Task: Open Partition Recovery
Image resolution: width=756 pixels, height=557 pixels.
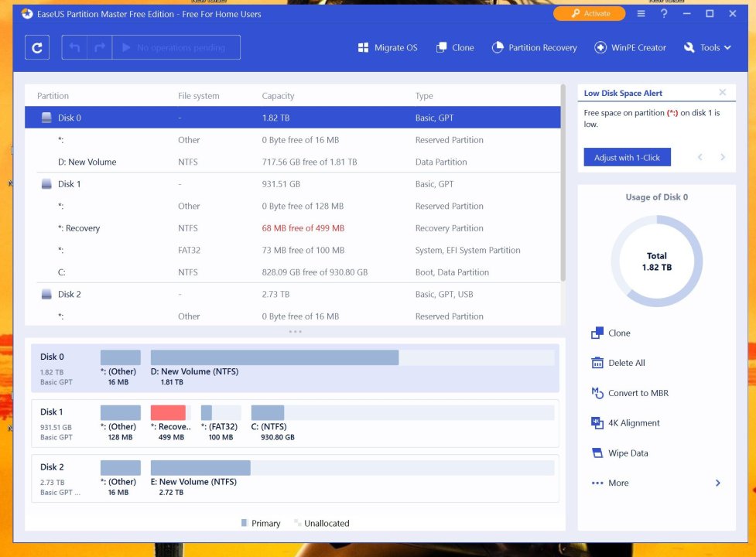Action: [x=534, y=48]
